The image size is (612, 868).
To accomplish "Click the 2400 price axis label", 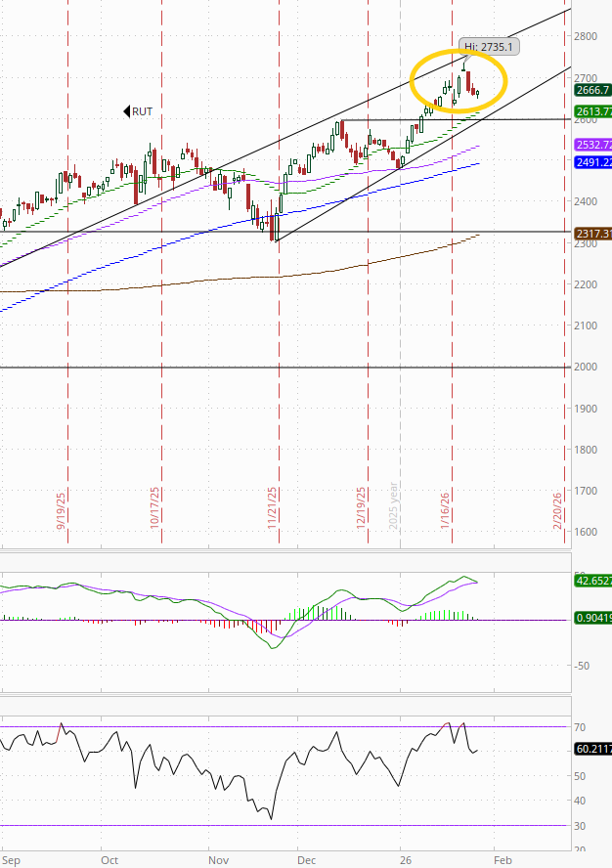I will tap(587, 201).
